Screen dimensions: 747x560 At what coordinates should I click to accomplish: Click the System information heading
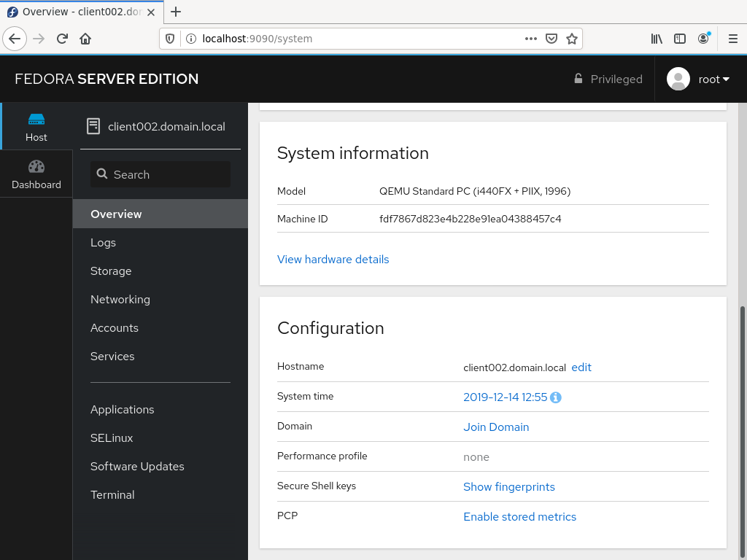coord(353,153)
